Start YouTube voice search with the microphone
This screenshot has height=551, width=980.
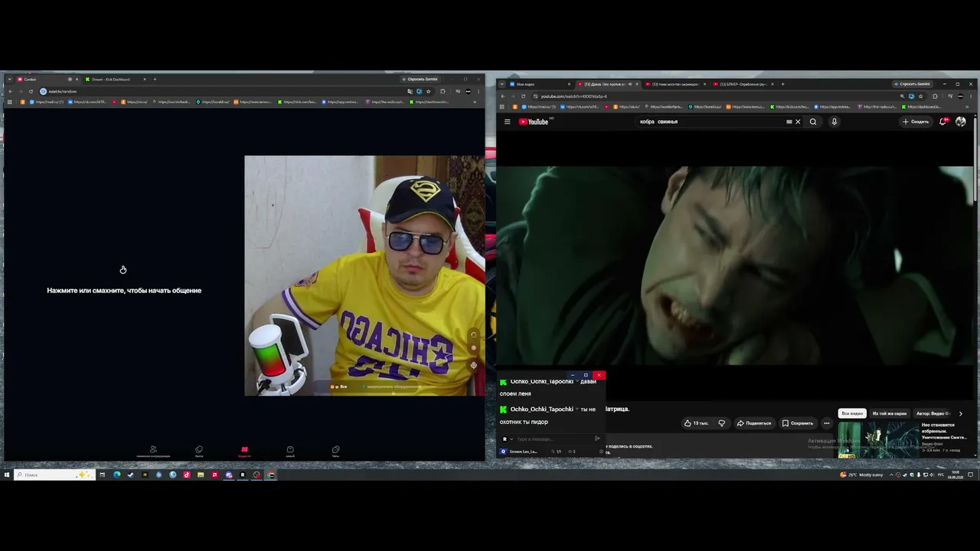click(835, 122)
